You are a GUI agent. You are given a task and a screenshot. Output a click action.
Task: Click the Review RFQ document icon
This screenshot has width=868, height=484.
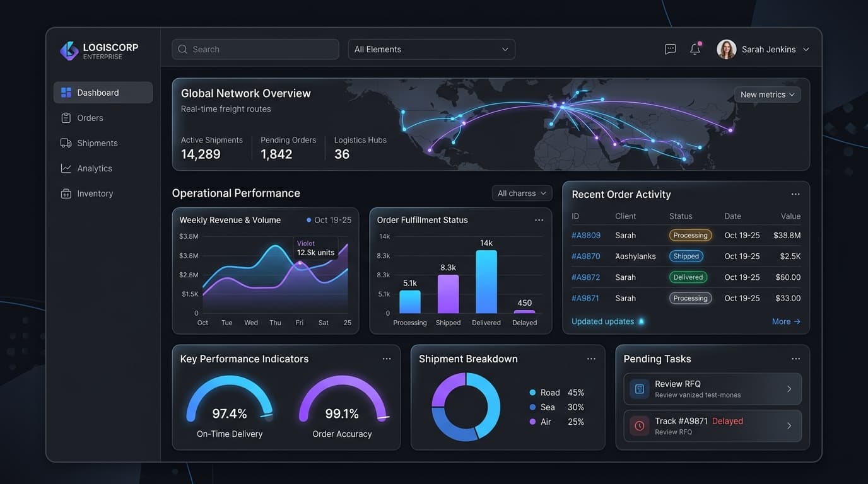pos(640,389)
